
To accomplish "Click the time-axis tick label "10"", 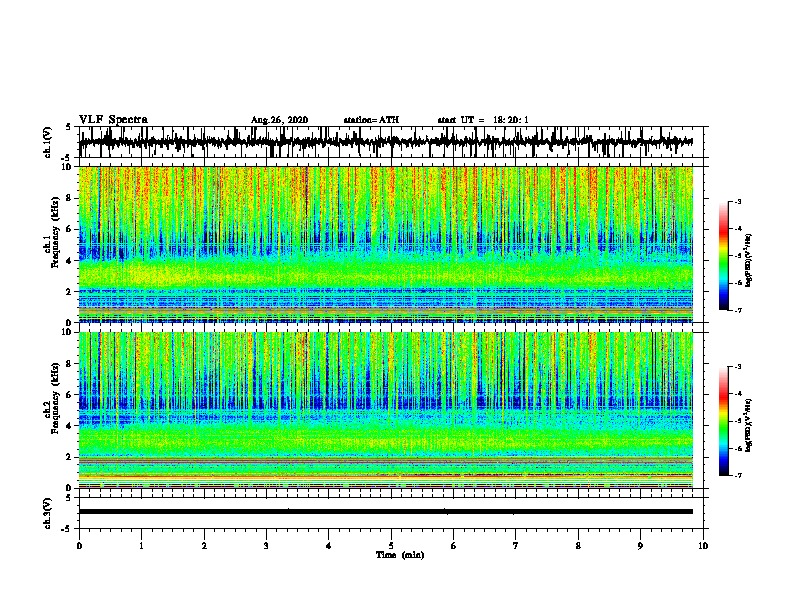I will pyautogui.click(x=703, y=546).
